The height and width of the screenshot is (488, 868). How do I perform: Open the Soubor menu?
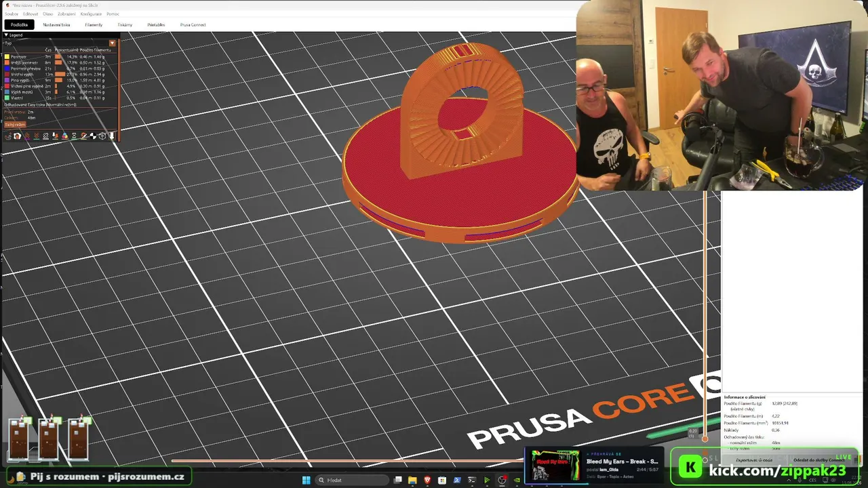click(x=12, y=14)
